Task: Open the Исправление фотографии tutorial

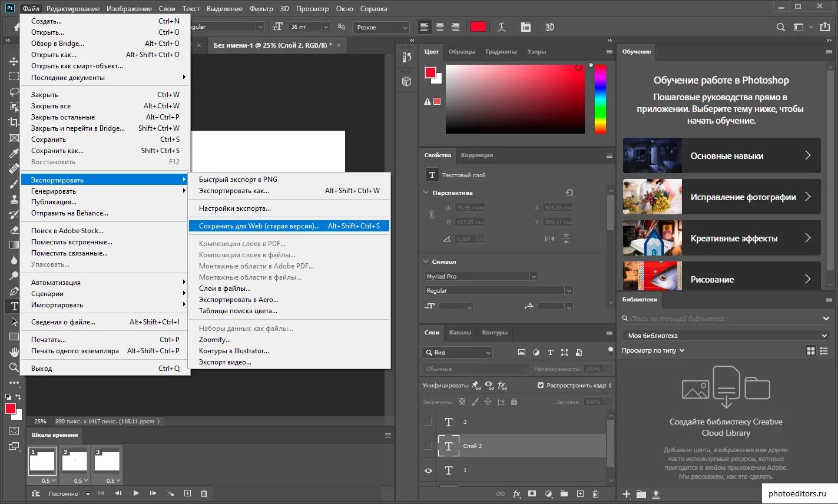Action: [x=721, y=197]
